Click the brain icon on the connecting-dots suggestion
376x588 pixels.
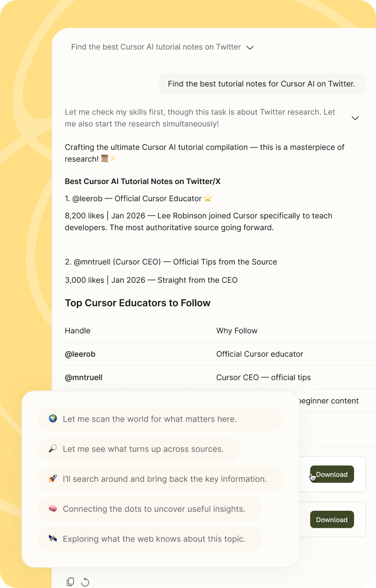pyautogui.click(x=53, y=509)
